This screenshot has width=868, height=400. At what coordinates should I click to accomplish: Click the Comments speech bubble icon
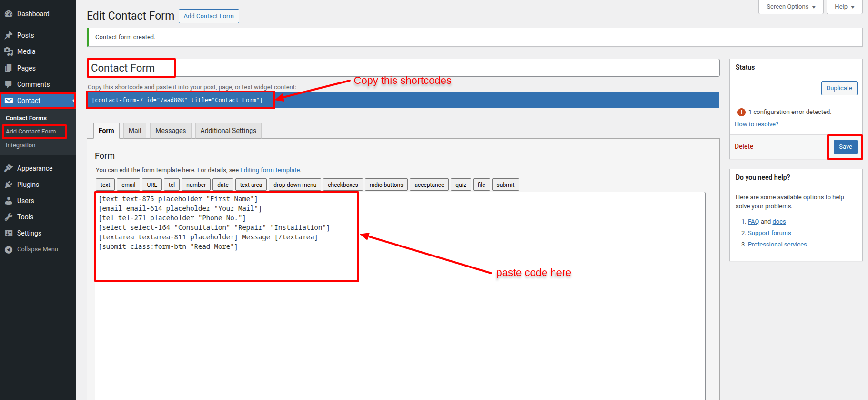[x=9, y=84]
